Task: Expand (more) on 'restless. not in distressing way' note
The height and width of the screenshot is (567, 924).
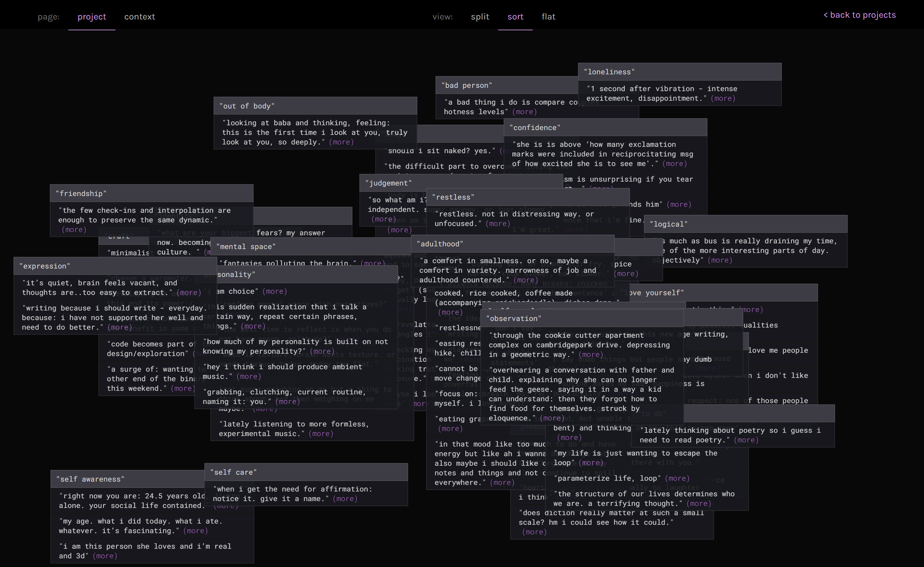Action: (498, 224)
